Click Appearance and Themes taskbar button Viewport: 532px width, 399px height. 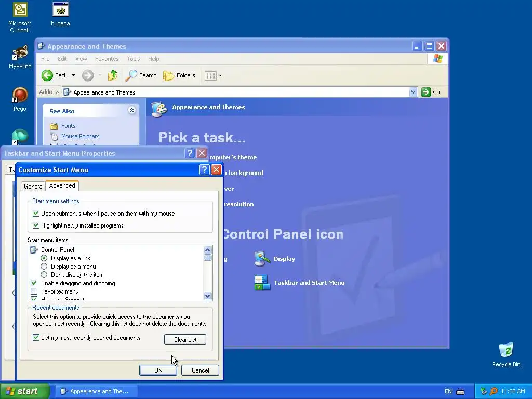coord(96,391)
